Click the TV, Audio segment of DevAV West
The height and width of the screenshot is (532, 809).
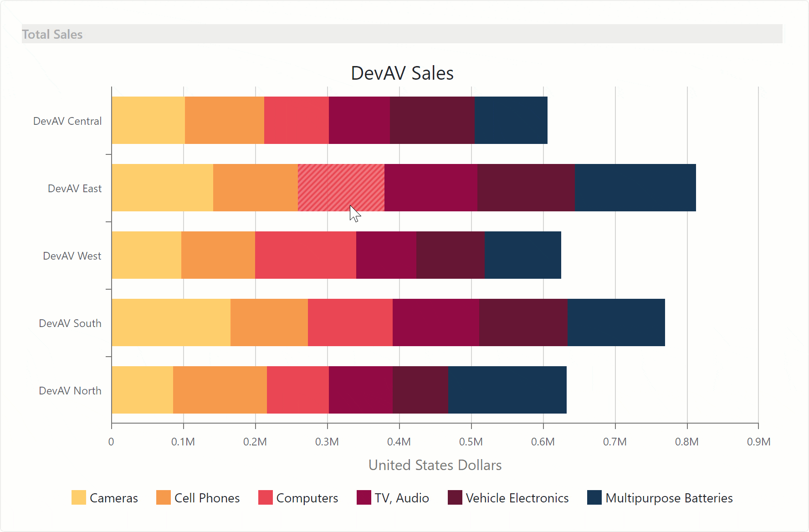[x=386, y=255]
